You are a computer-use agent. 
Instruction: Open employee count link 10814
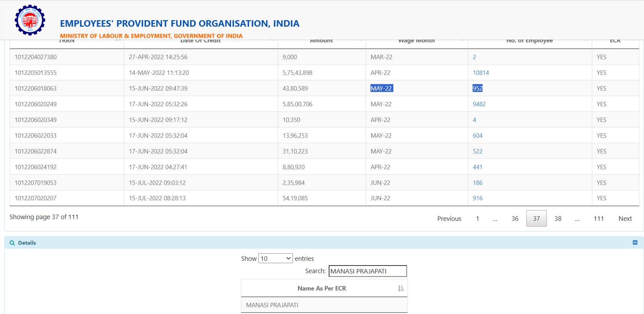click(481, 73)
